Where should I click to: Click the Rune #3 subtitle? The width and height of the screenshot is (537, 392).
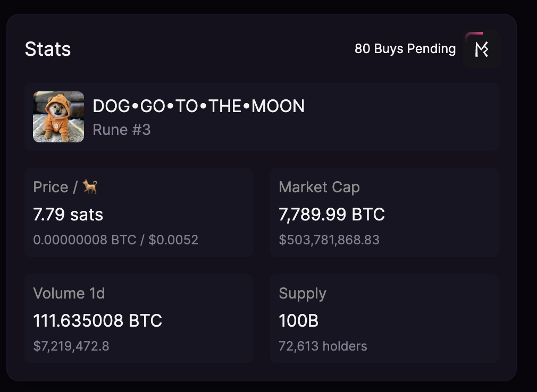pyautogui.click(x=122, y=130)
